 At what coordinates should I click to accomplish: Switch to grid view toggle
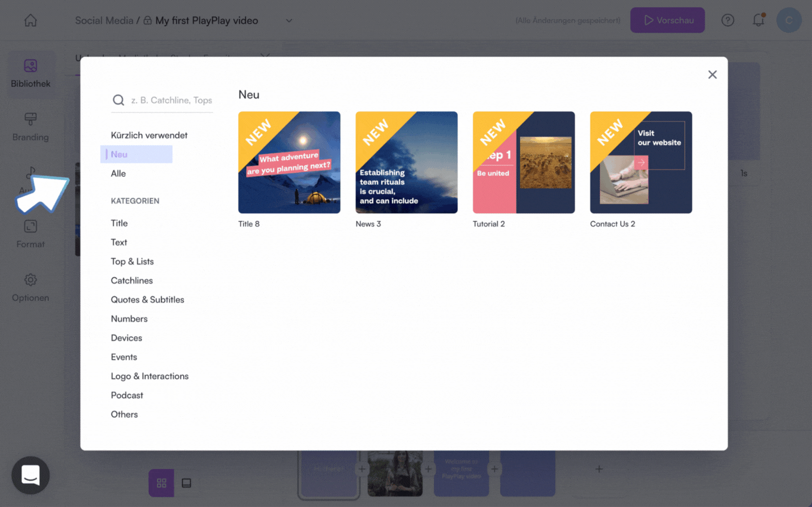[161, 483]
